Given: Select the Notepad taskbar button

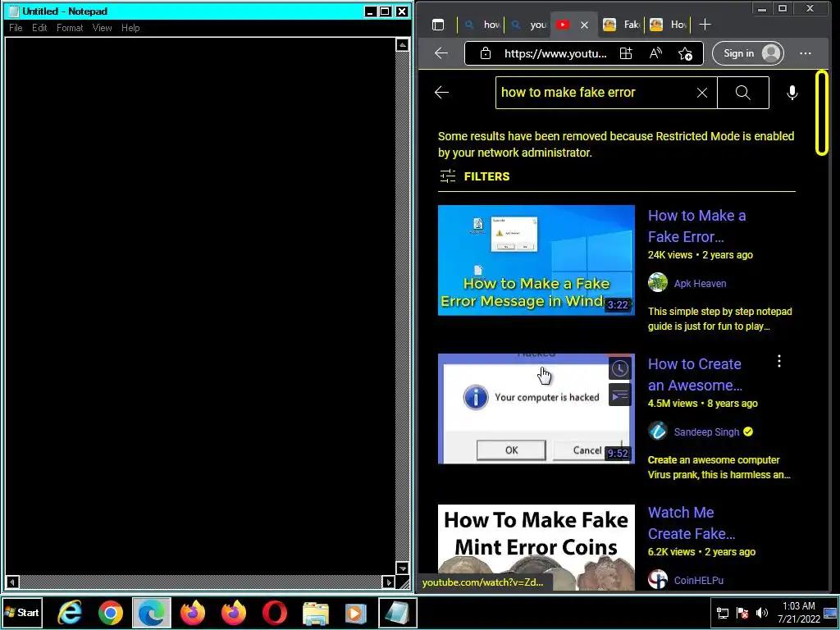Looking at the screenshot, I should (x=397, y=612).
